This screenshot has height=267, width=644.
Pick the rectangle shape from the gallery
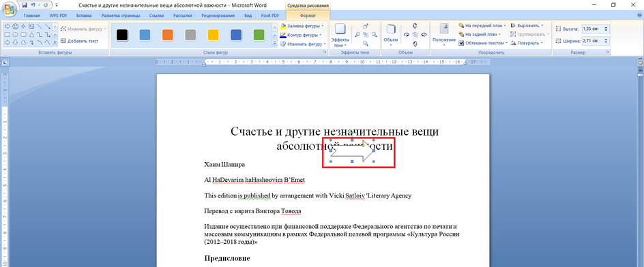(x=8, y=35)
